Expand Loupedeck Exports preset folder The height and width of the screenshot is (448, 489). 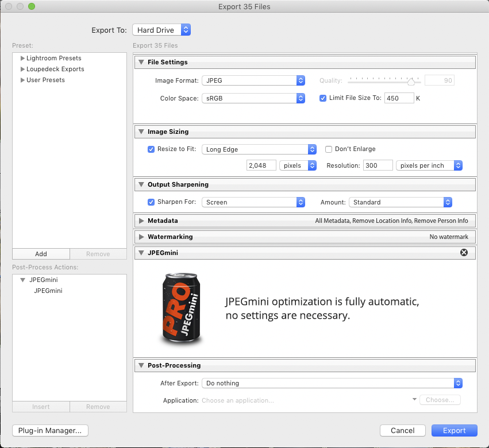point(22,69)
